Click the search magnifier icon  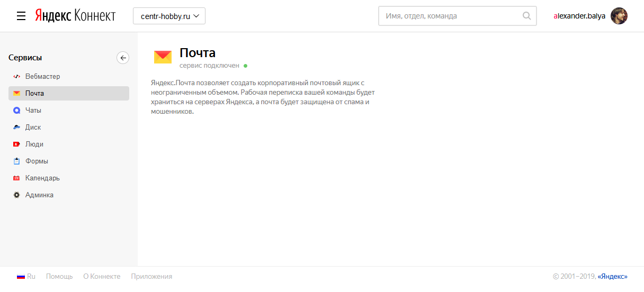pos(526,16)
